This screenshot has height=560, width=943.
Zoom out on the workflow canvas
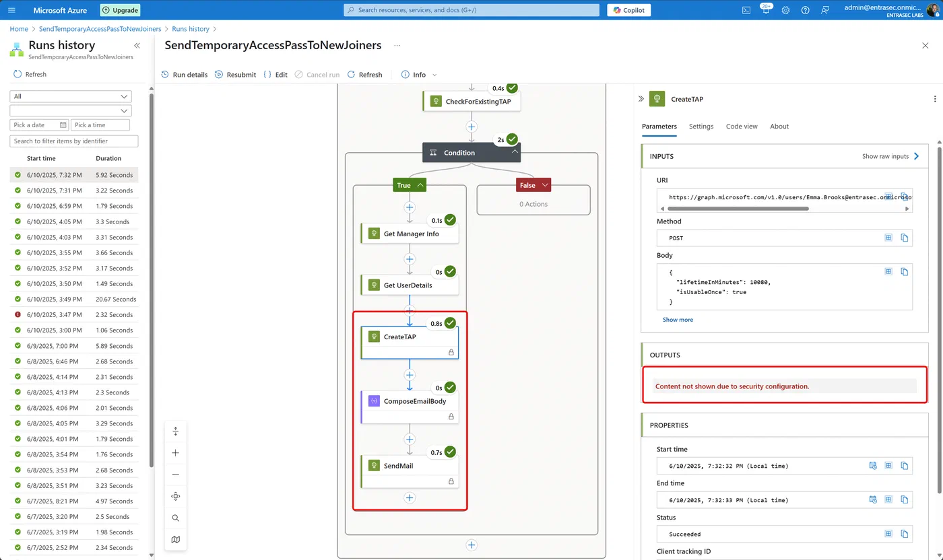pos(176,475)
